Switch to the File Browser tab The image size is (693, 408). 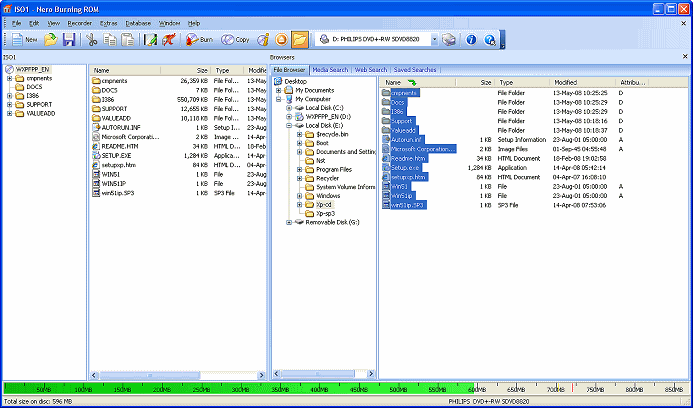289,70
